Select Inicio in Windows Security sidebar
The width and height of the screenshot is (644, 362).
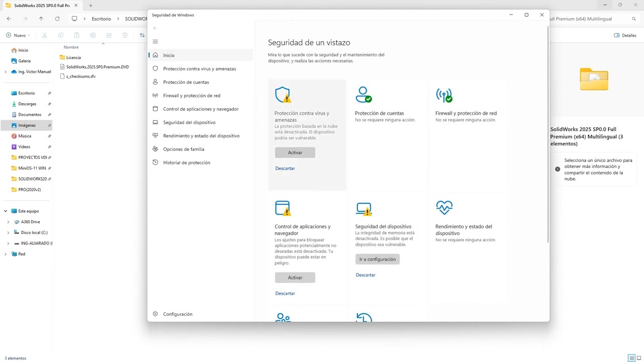coord(201,55)
